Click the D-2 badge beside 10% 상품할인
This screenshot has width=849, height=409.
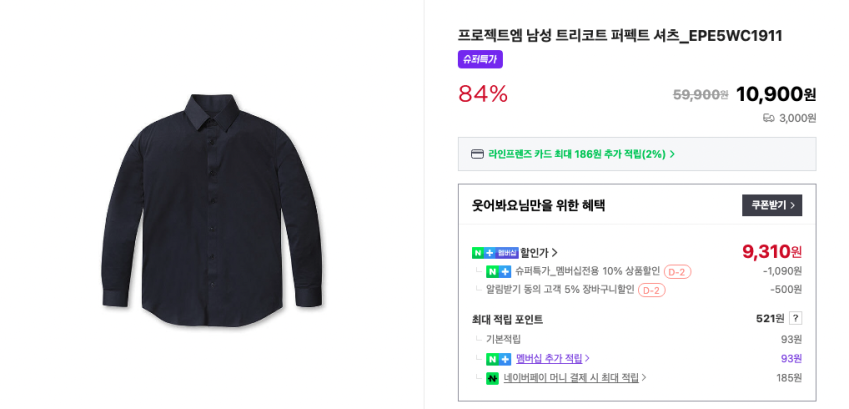(x=677, y=271)
